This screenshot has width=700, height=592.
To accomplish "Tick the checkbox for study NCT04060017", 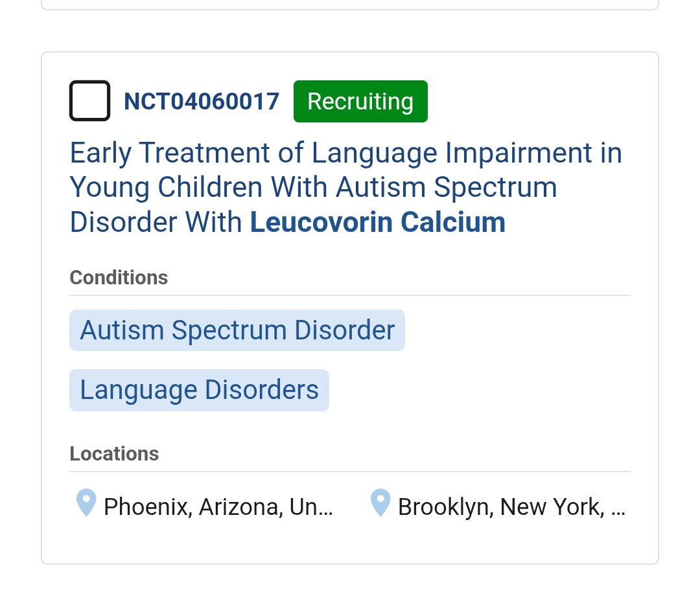I will (x=89, y=101).
